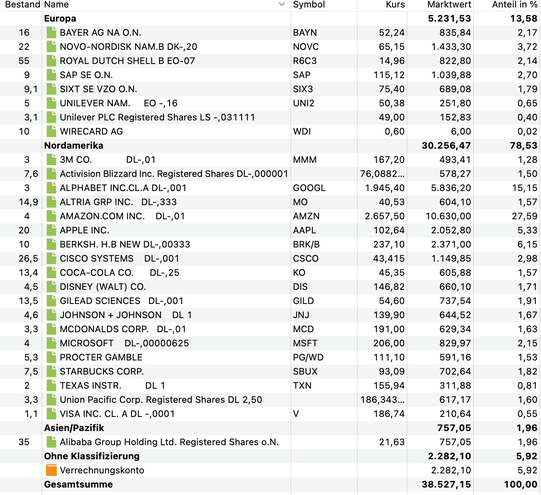
Task: Click the icon next to ALPHABET INC.CL.A
Action: (51, 188)
